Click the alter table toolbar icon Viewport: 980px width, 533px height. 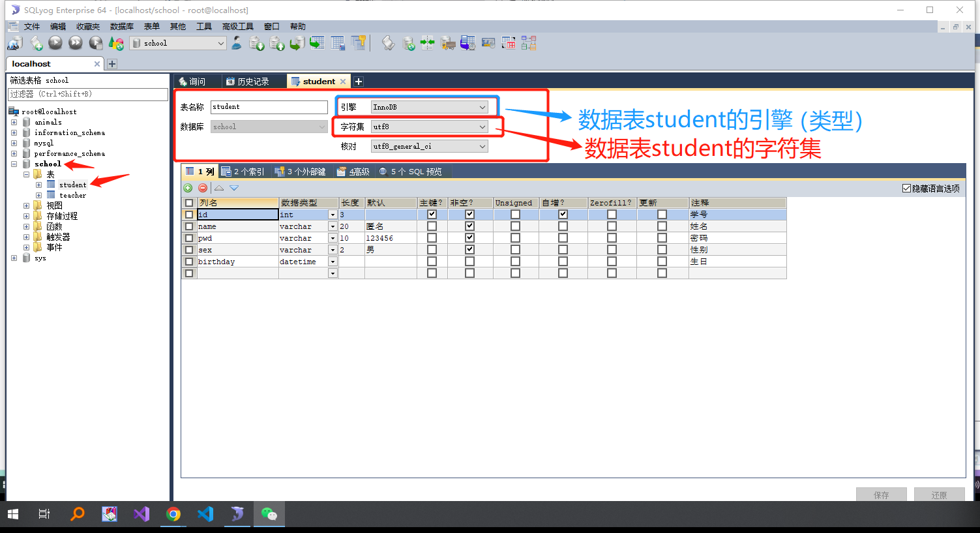pyautogui.click(x=338, y=43)
